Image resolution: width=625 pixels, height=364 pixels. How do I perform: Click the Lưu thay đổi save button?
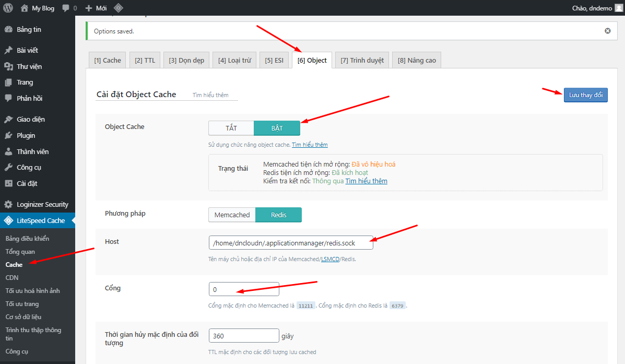click(585, 95)
